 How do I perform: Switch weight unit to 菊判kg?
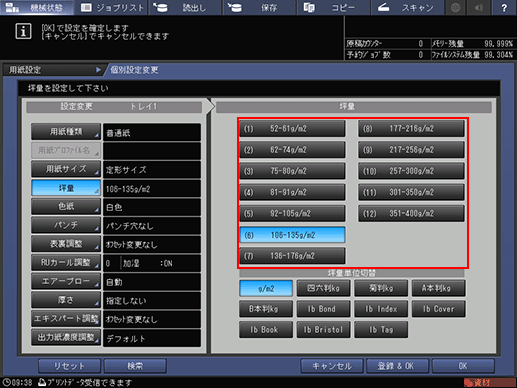coord(381,288)
